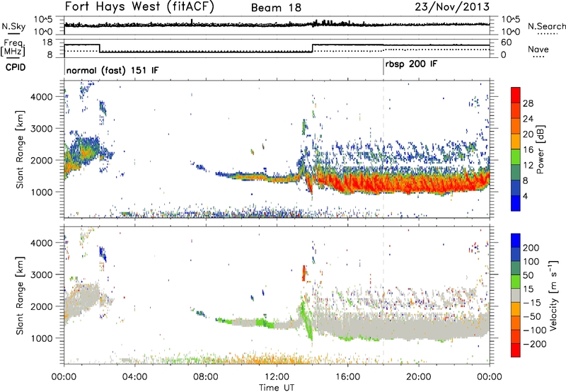Click the 'Power [dB]' colorbar title
Screen dimensions: 566x392
(x=540, y=149)
